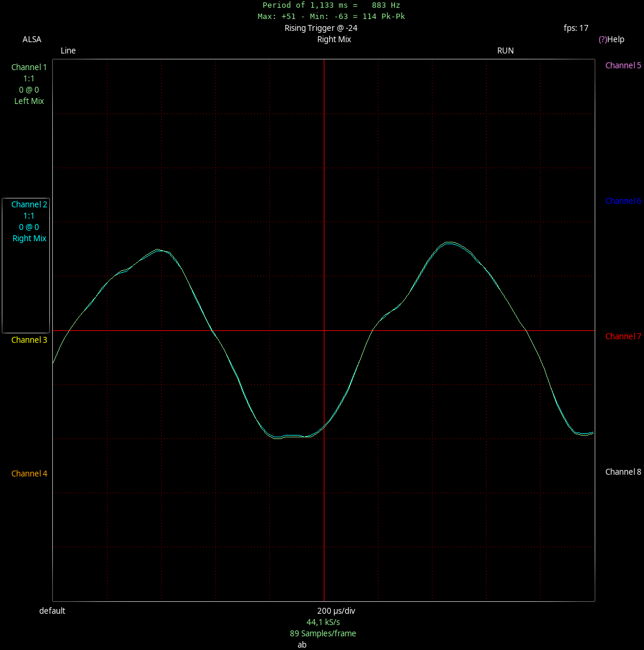644x650 pixels.
Task: Click the 44,1 kS/s sample rate
Action: [x=323, y=622]
